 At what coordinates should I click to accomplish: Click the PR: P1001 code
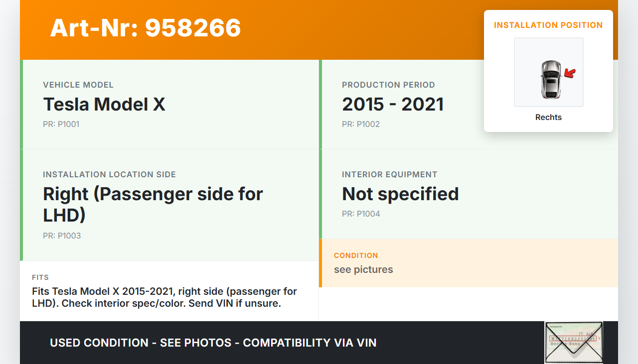[61, 124]
